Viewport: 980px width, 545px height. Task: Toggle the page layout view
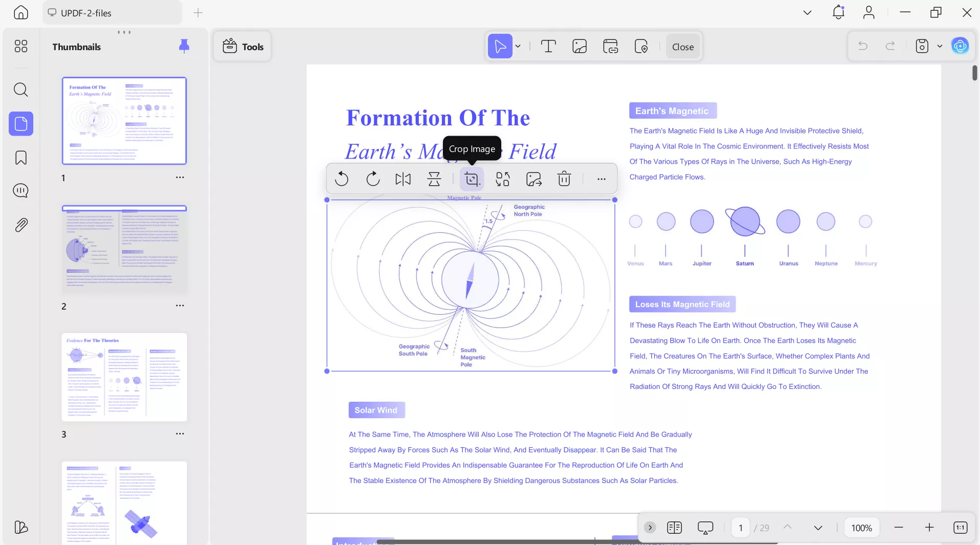674,528
